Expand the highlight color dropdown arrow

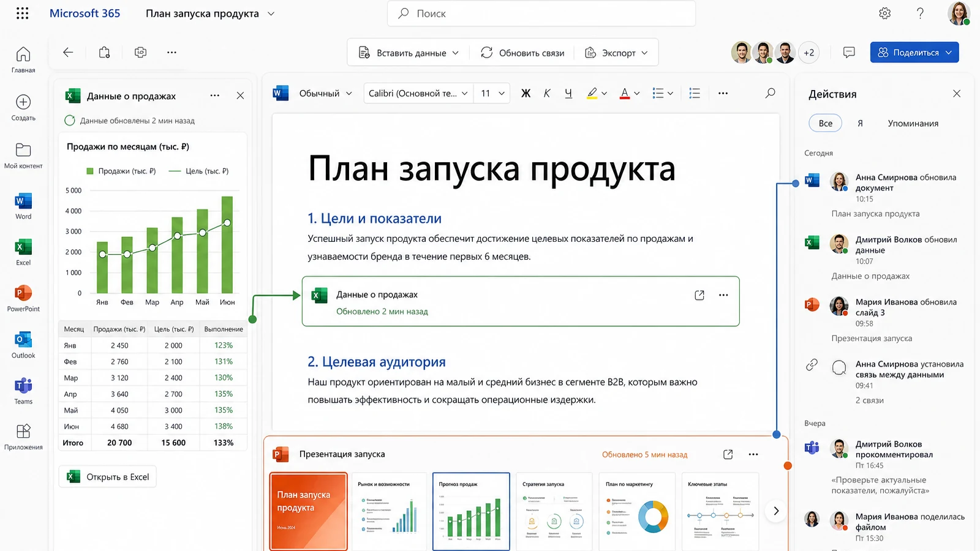(604, 94)
